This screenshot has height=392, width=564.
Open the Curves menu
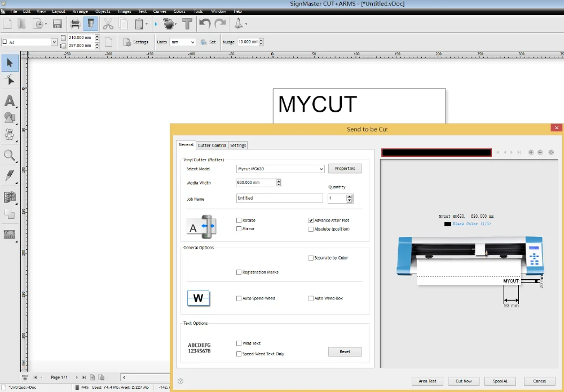[x=160, y=11]
